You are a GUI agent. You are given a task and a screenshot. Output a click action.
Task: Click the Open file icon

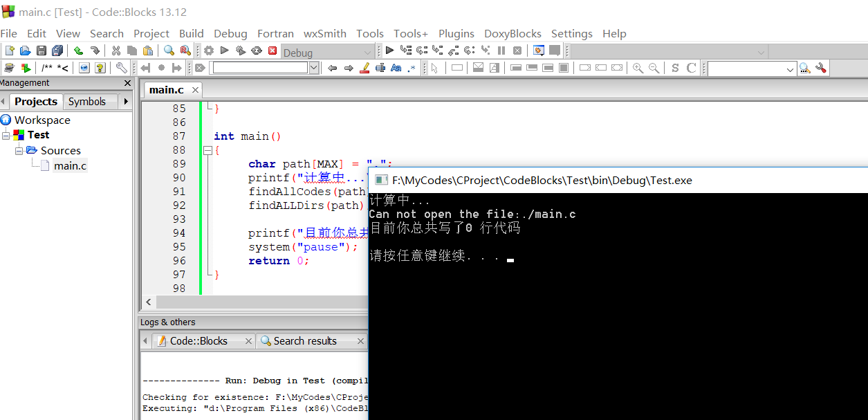pyautogui.click(x=25, y=51)
